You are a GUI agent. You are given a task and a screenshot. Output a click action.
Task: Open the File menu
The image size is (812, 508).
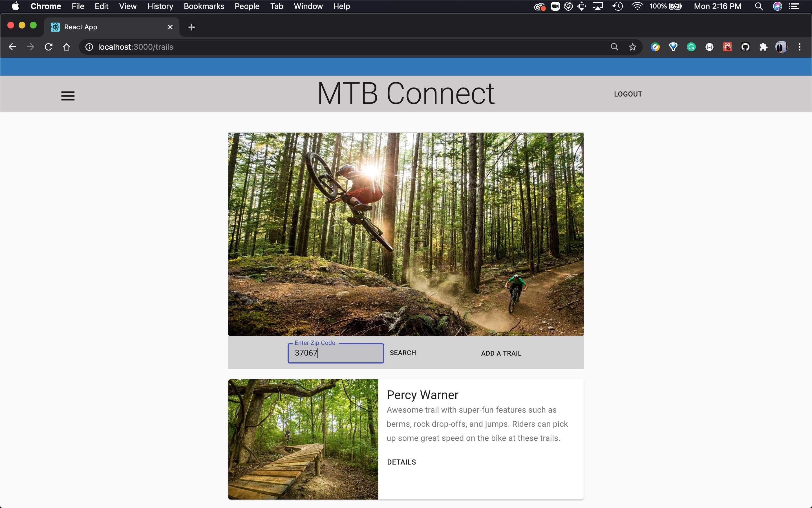point(78,6)
